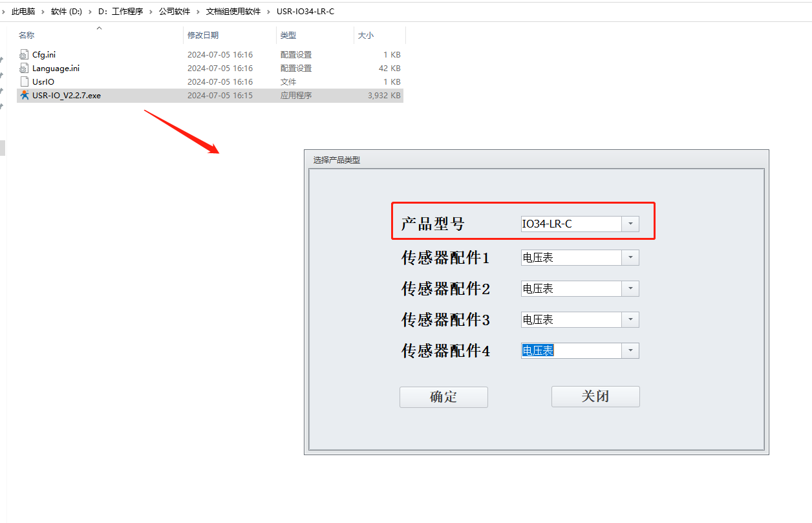Image resolution: width=812 pixels, height=523 pixels.
Task: Expand the chevron after 公司软件 breadcrumb
Action: [198, 12]
